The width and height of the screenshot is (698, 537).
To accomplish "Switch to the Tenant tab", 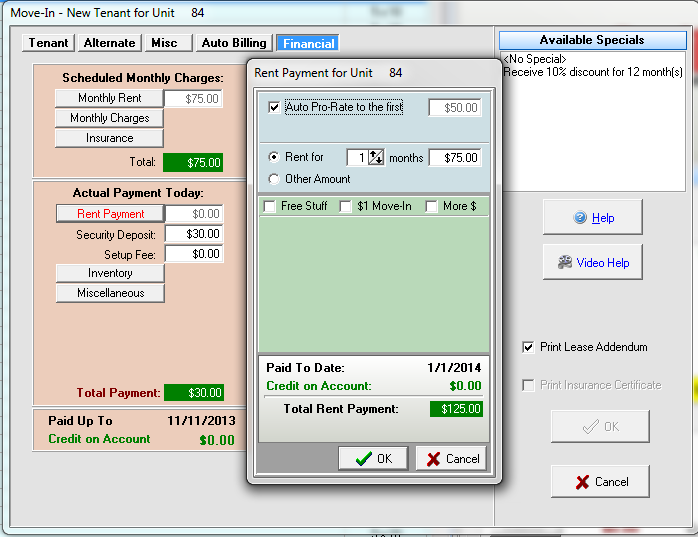I will pyautogui.click(x=48, y=43).
